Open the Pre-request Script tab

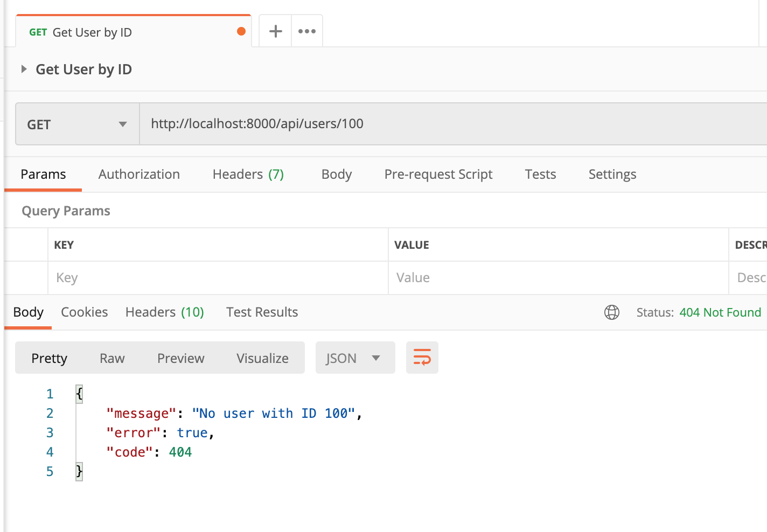(x=438, y=174)
